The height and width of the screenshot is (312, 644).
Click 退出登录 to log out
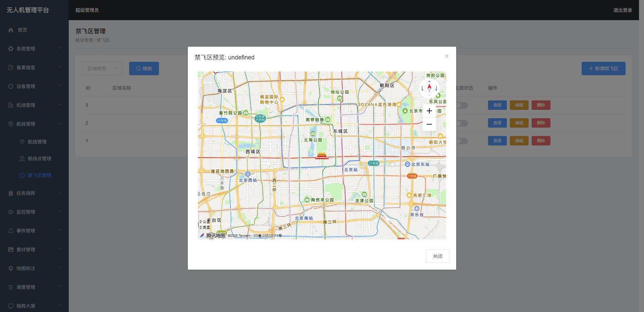tap(623, 10)
